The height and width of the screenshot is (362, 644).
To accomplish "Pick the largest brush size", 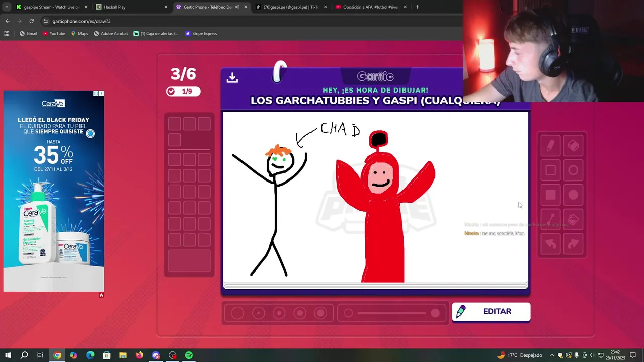I will pos(320,313).
